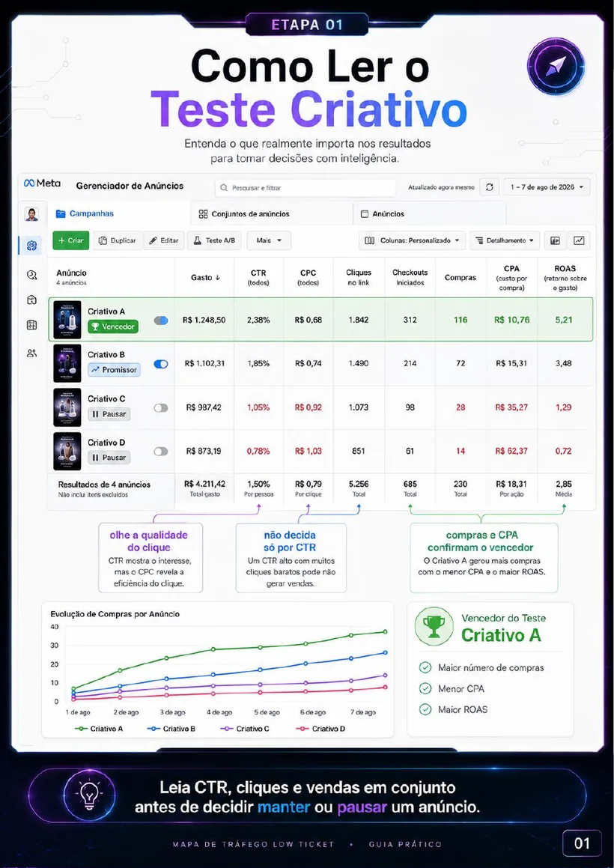
Task: Refresh the data with the reload icon
Action: coord(489,187)
